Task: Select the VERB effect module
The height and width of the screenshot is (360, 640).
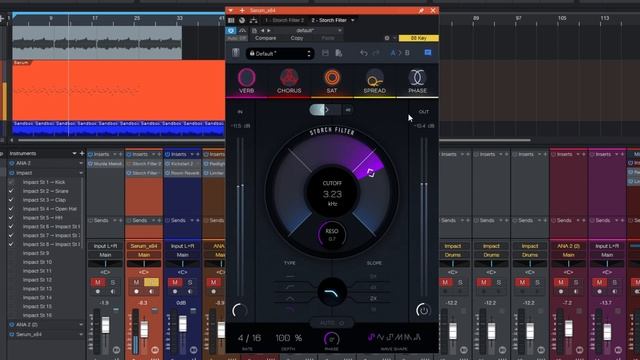Action: 247,81
